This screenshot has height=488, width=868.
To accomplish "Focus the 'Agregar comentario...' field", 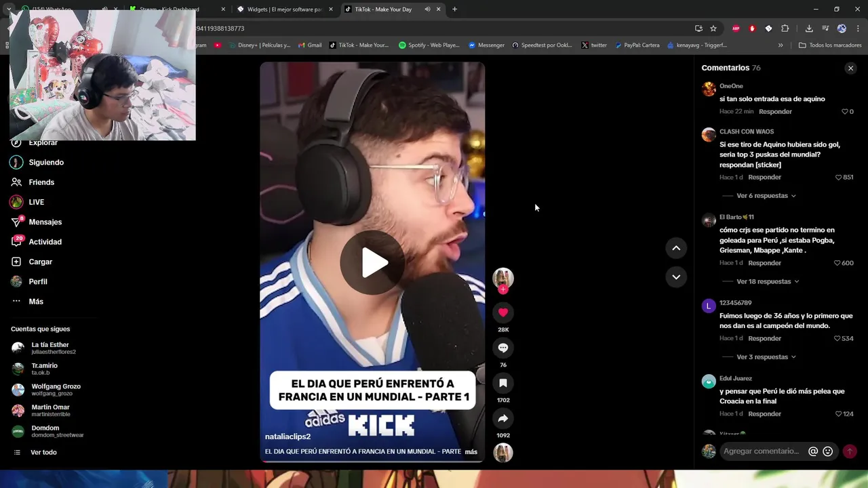I will click(x=762, y=451).
